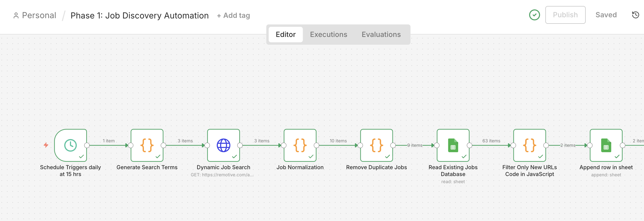
Task: Click the 'GET: https://remotive.com/a...' subtitle
Action: (222, 175)
